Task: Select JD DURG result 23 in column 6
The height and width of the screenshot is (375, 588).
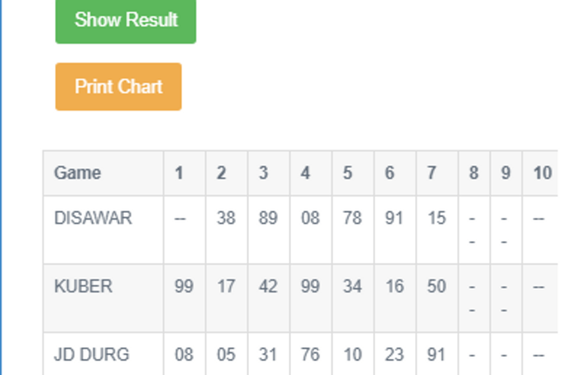Action: pyautogui.click(x=394, y=355)
